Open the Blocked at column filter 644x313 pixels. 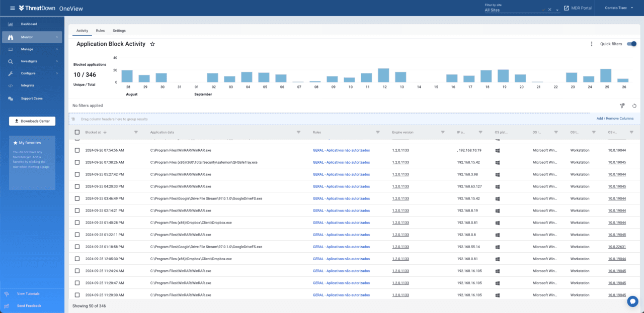[136, 132]
